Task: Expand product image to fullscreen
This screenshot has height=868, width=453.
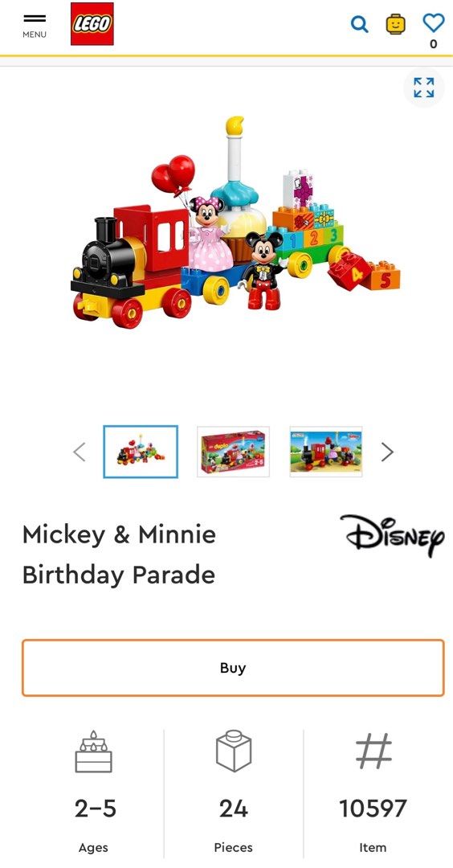Action: click(424, 88)
